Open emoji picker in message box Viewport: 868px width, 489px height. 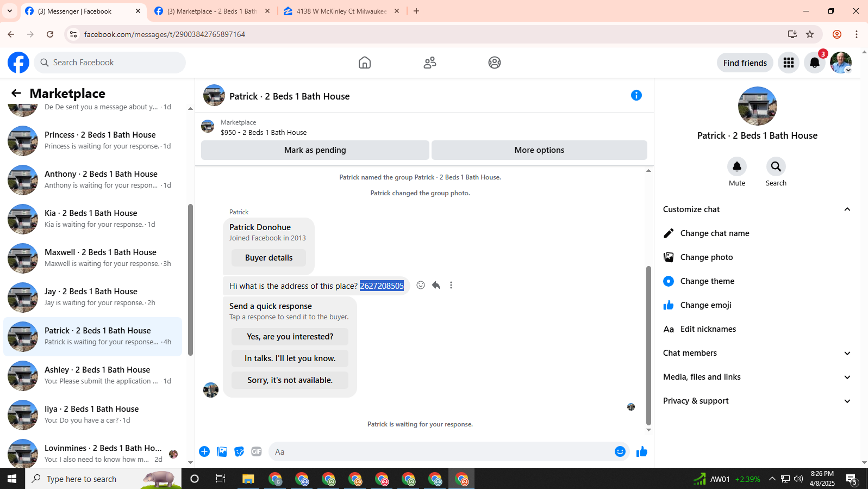[x=620, y=451]
